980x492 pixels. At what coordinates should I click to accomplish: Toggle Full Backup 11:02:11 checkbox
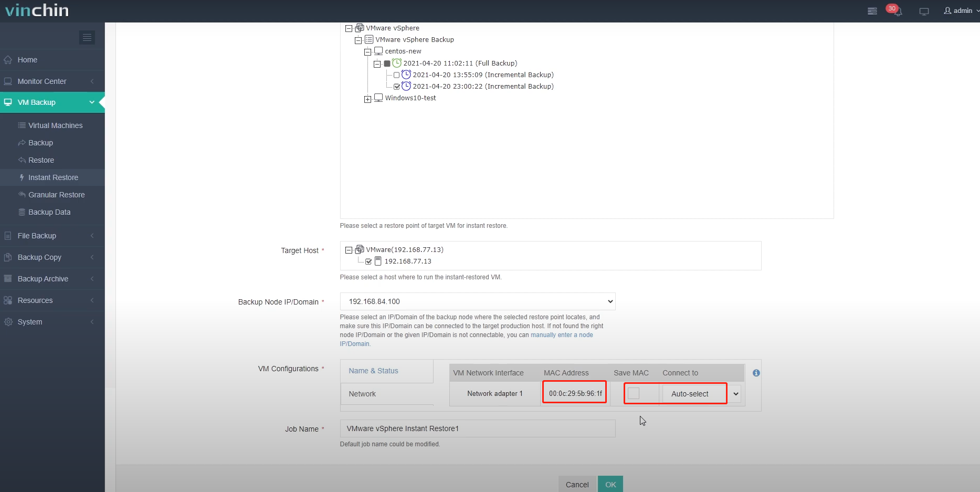[x=387, y=64]
